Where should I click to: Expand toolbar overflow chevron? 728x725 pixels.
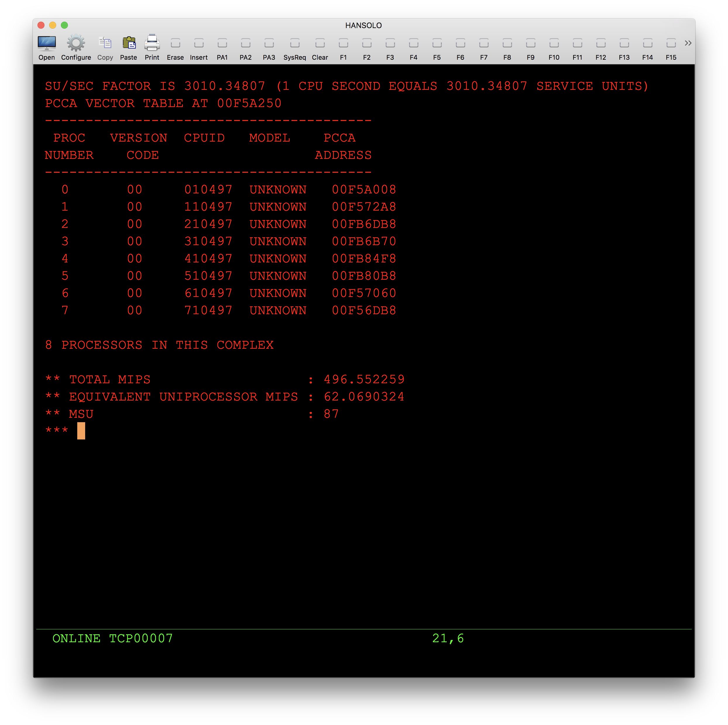pyautogui.click(x=688, y=43)
